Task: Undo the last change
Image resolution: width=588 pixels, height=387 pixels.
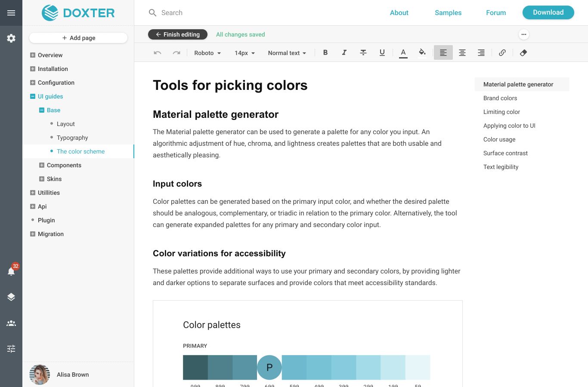Action: click(158, 52)
